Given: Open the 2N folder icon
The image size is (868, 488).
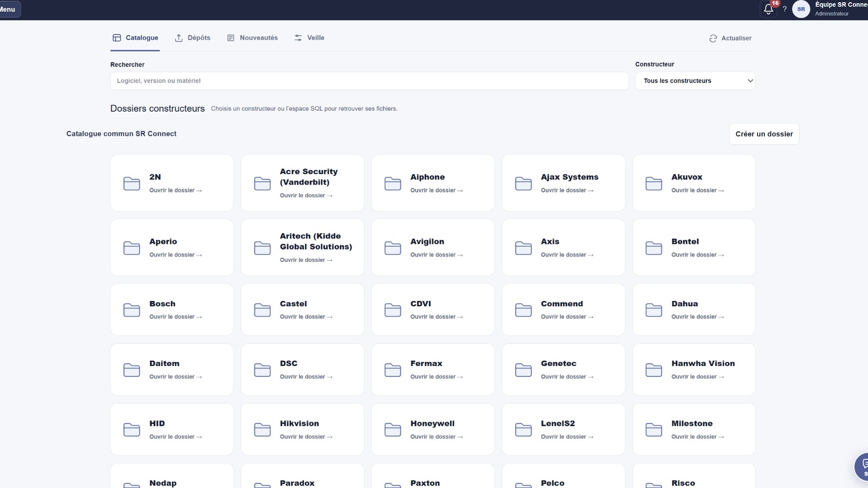Looking at the screenshot, I should 131,183.
